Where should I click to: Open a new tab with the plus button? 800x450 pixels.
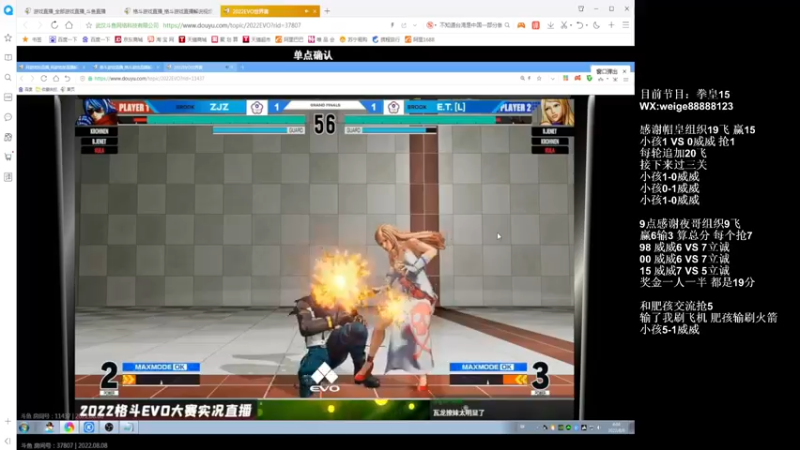327,11
